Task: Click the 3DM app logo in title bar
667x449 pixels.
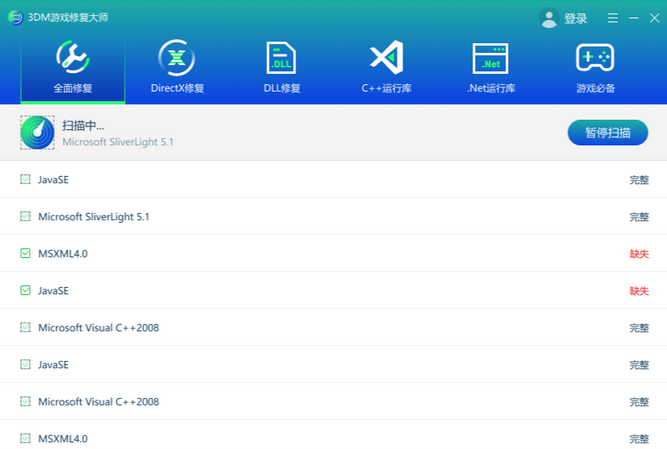Action: [x=14, y=18]
